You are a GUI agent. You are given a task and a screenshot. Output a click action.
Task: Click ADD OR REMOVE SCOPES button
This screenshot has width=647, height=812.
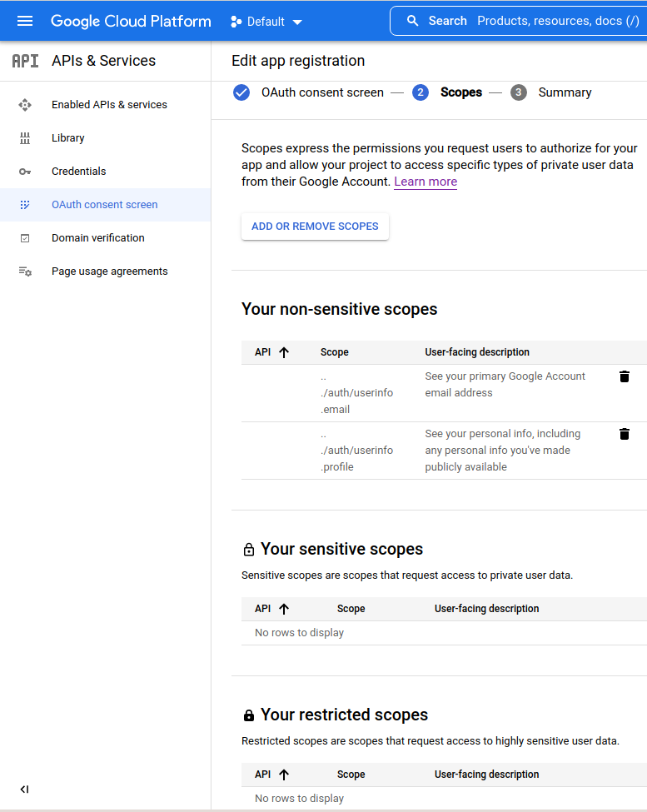tap(315, 227)
